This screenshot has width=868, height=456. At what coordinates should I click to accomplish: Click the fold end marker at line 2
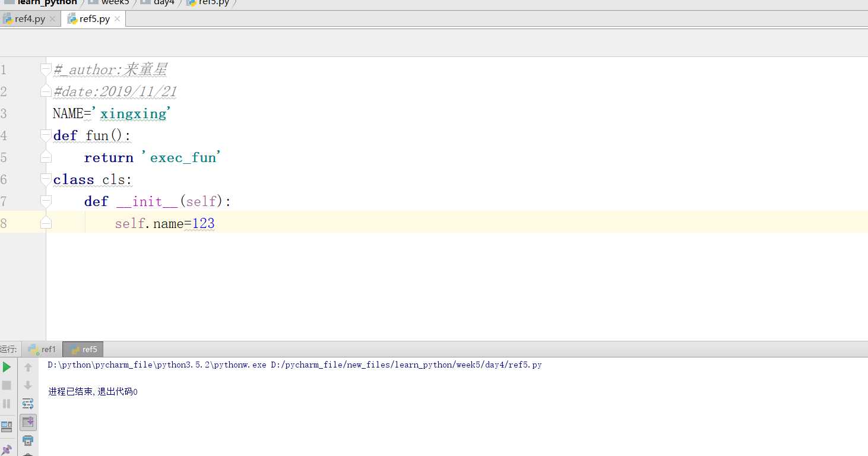point(46,91)
